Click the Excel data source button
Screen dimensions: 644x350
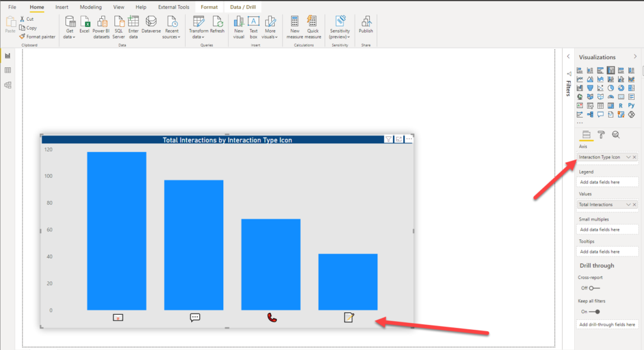tap(85, 25)
